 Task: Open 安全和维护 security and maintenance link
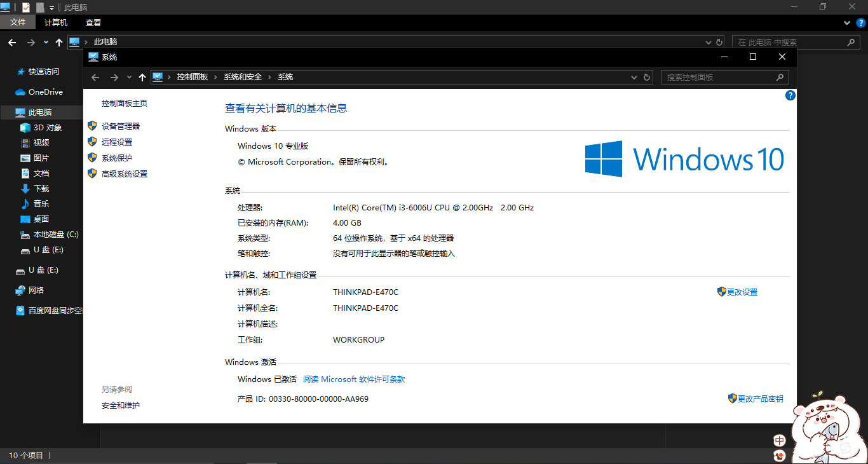coord(121,406)
